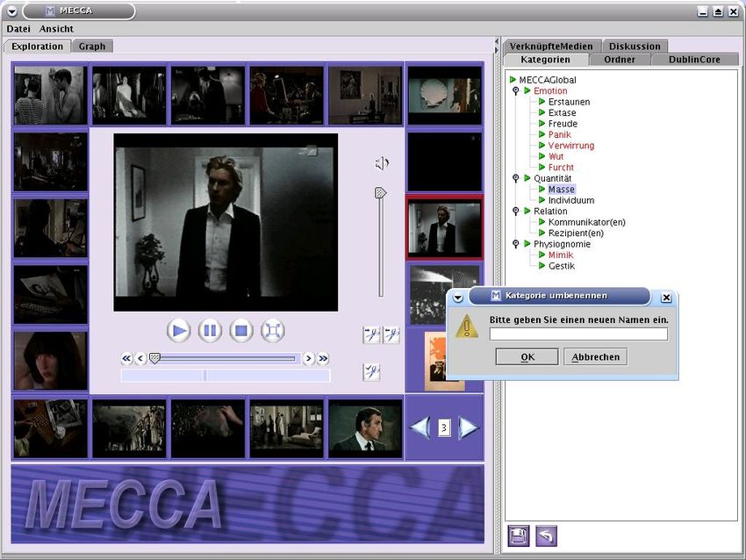The height and width of the screenshot is (560, 746).
Task: Select the Exploration tab
Action: pos(37,47)
